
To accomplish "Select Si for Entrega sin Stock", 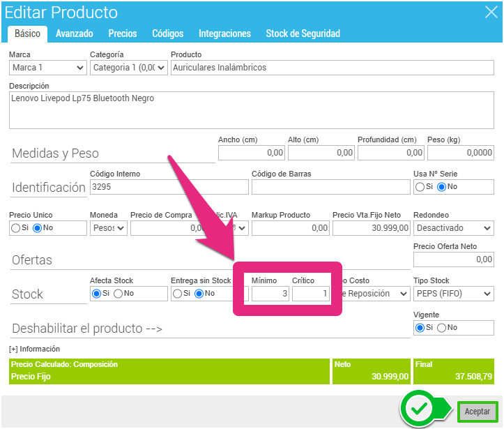I will 178,294.
